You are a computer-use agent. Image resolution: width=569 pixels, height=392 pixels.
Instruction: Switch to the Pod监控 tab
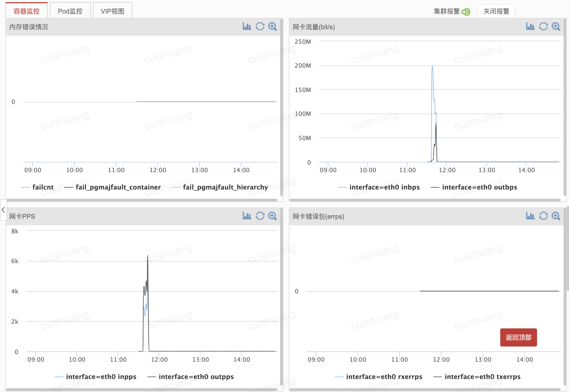click(70, 11)
